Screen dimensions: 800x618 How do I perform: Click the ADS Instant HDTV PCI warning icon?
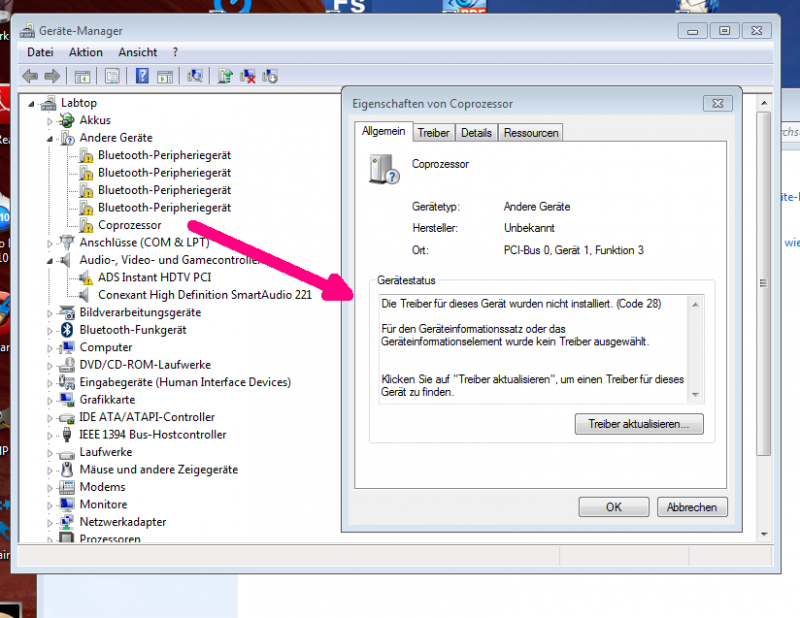point(86,278)
